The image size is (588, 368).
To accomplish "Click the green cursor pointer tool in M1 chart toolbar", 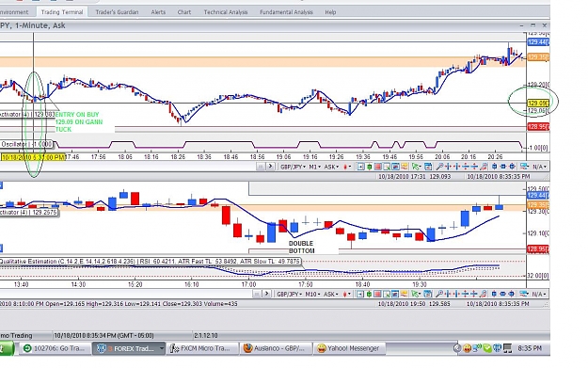I will (416, 167).
